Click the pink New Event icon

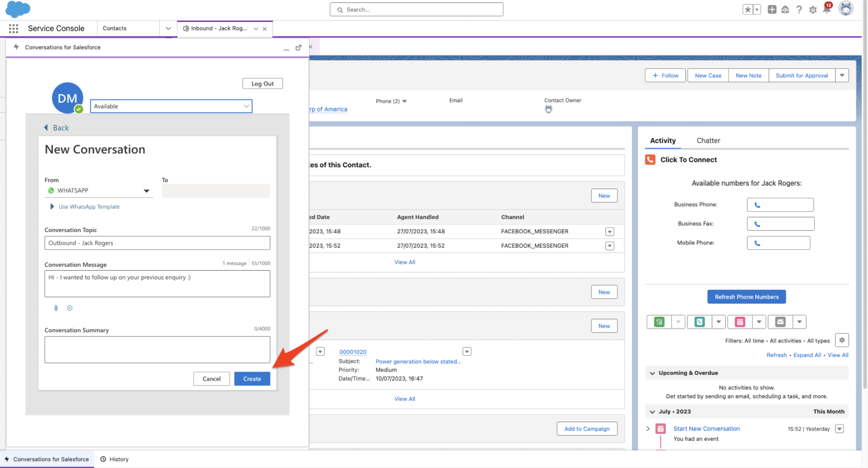[x=740, y=322]
